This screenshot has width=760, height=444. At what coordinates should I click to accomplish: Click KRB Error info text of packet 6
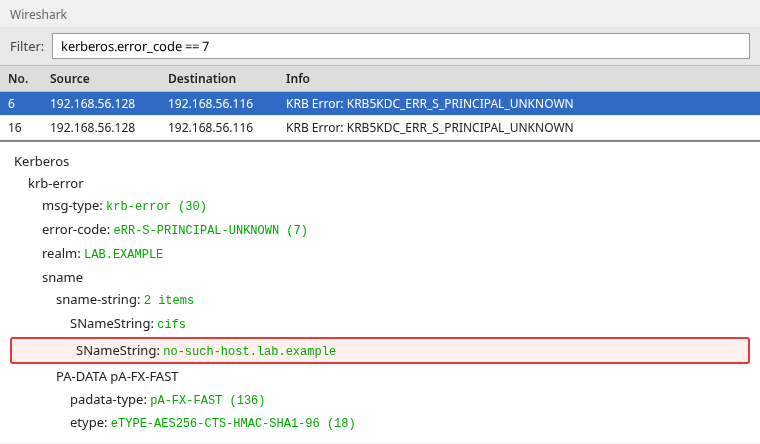[429, 103]
